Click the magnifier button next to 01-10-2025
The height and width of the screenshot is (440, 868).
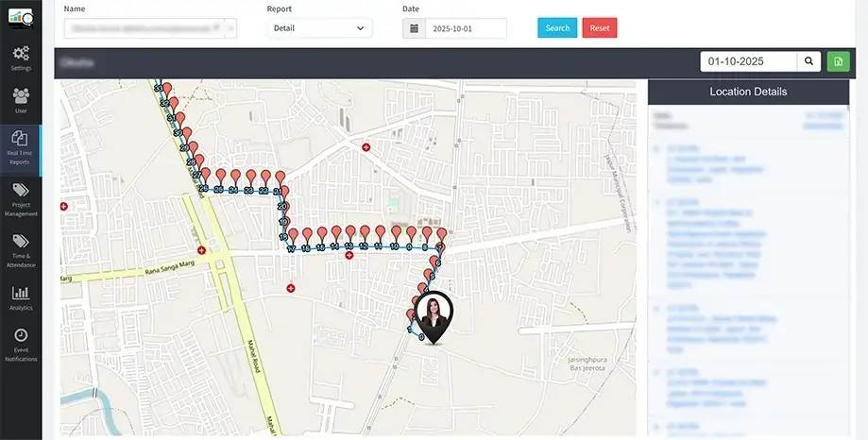click(808, 61)
